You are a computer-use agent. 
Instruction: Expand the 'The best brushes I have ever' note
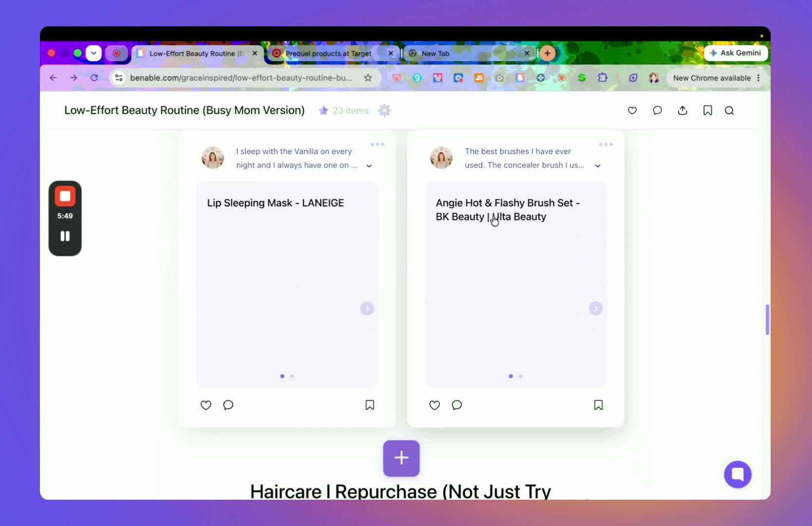pyautogui.click(x=598, y=166)
